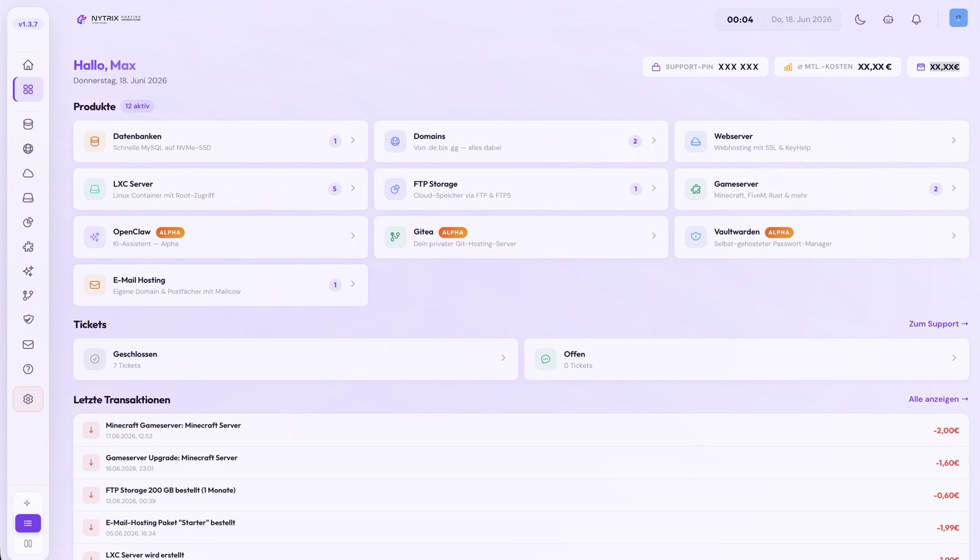Open e-mail envelope icon in sidebar
The image size is (980, 560).
pyautogui.click(x=28, y=344)
